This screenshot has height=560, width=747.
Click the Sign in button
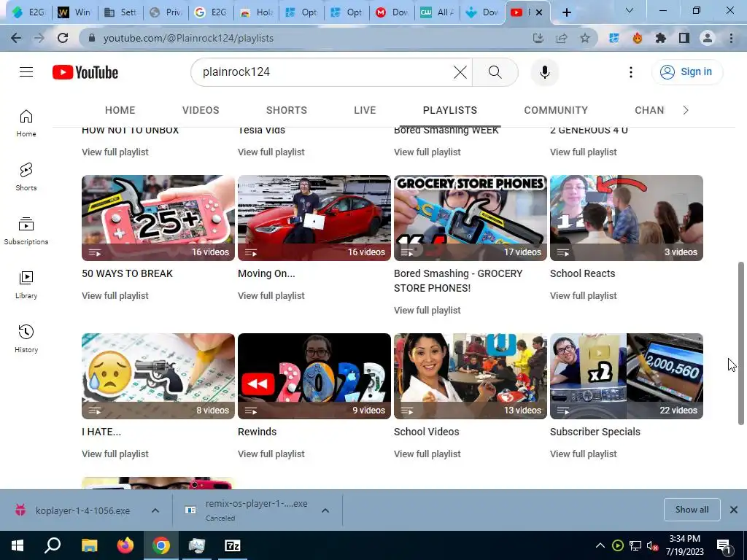pos(686,72)
